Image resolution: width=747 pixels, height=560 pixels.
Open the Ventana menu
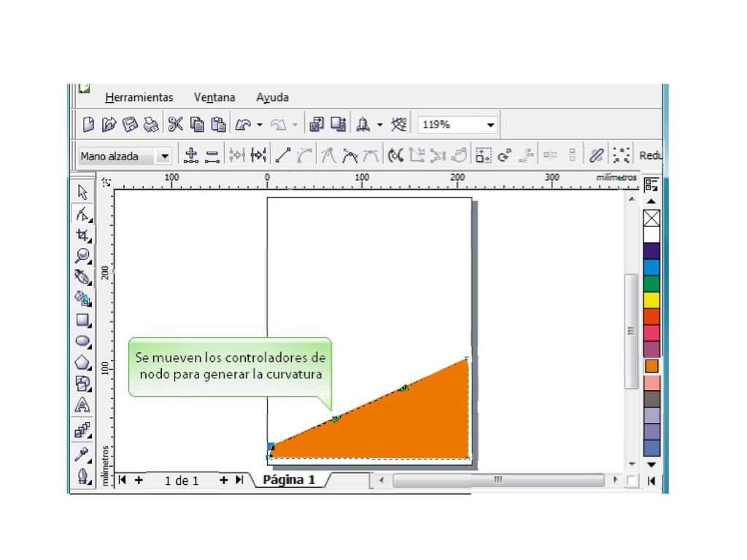tap(214, 97)
